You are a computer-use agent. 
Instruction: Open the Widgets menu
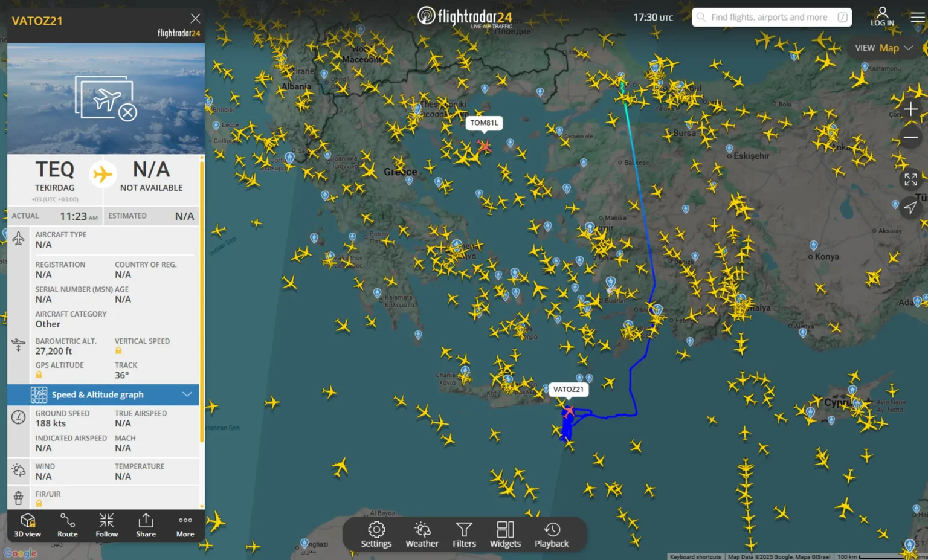(x=505, y=535)
